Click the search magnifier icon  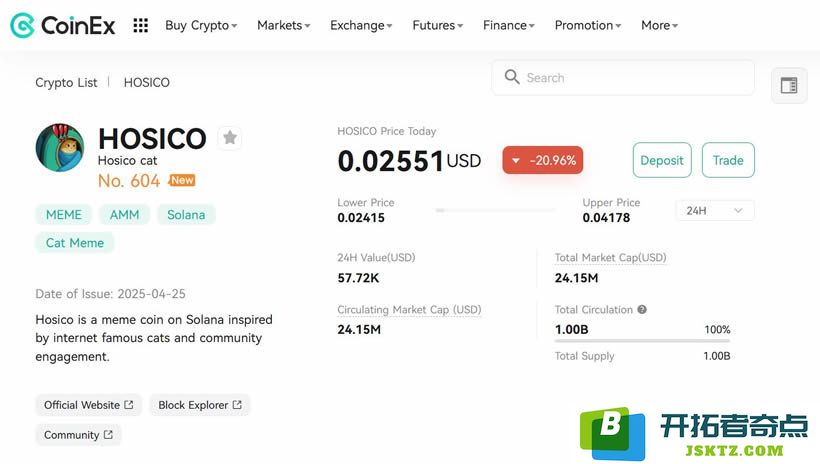click(x=511, y=77)
